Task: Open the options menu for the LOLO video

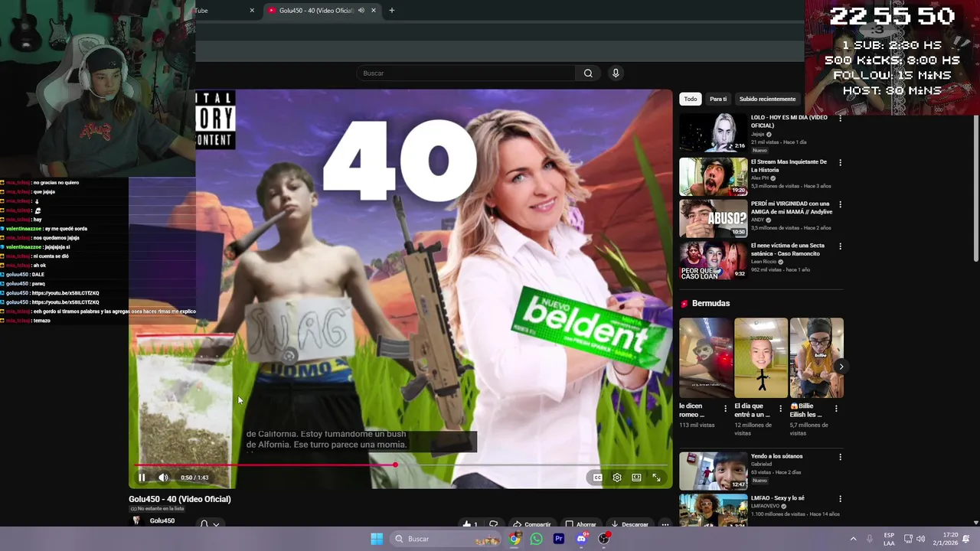Action: click(840, 119)
